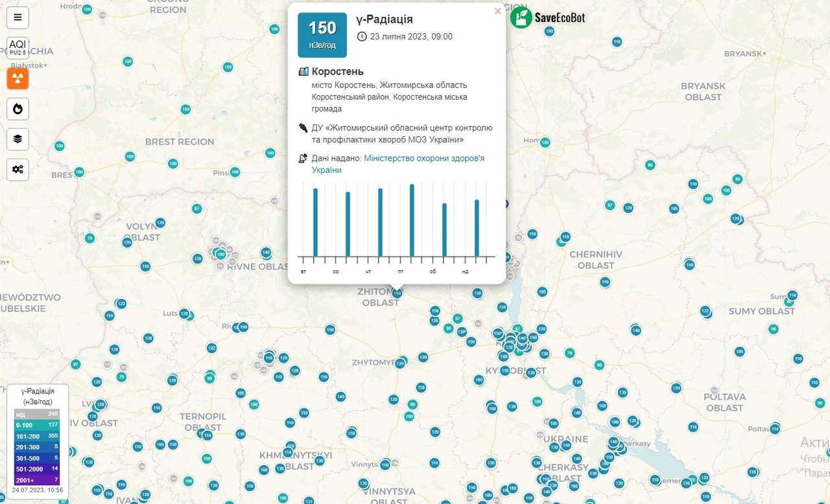Image resolution: width=830 pixels, height=504 pixels.
Task: Filter by 0-100 legend color row
Action: pyautogui.click(x=37, y=425)
